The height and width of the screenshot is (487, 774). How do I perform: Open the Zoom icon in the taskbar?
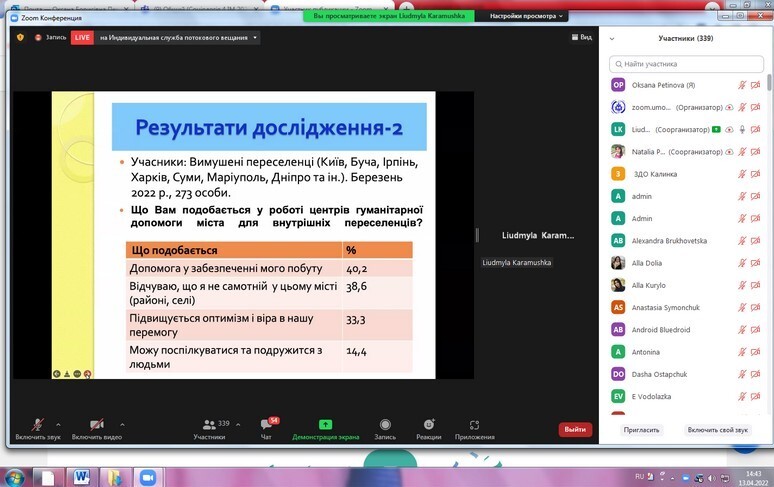(147, 477)
